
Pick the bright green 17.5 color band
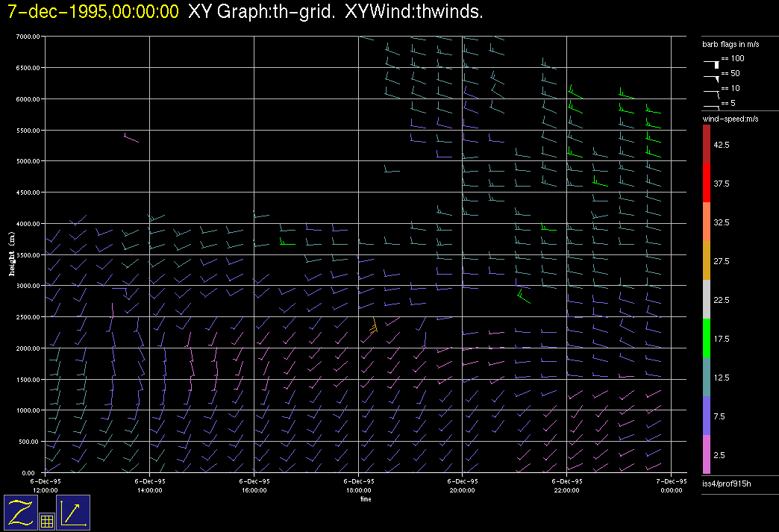(x=707, y=338)
